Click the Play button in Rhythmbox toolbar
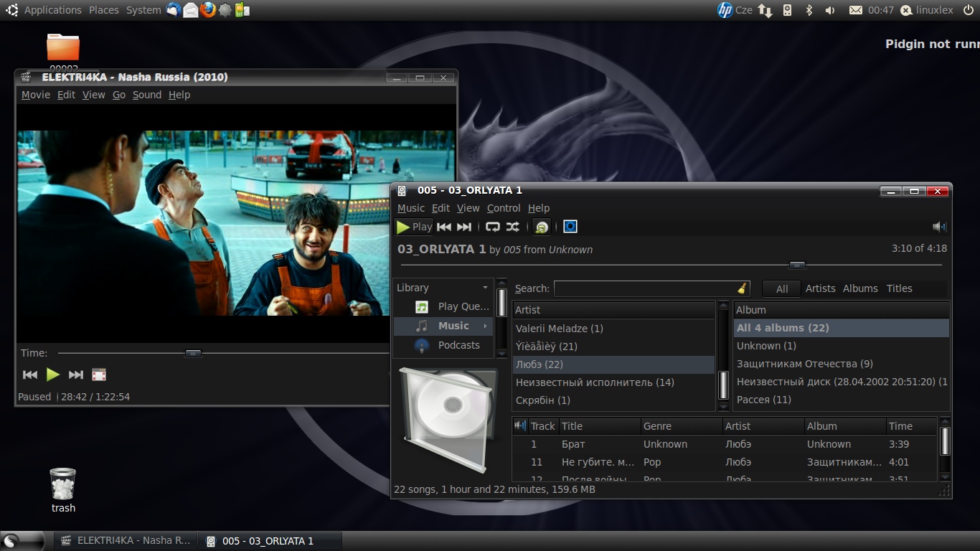 [414, 227]
